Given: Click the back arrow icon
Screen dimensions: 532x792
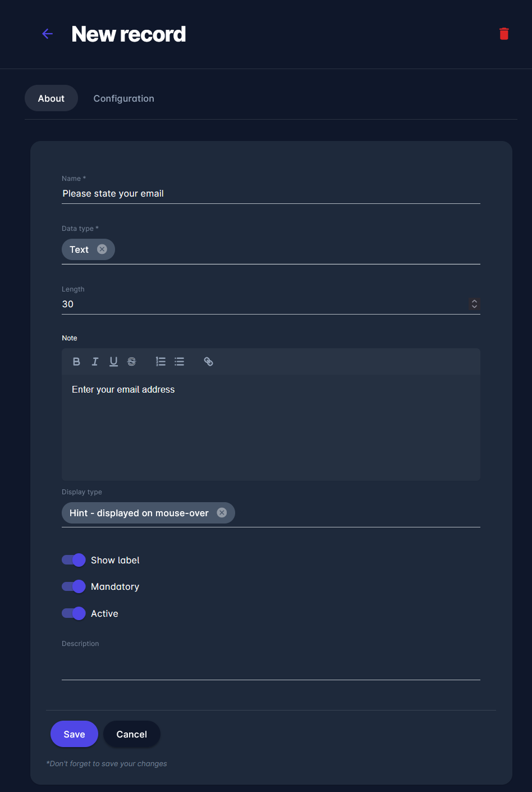Looking at the screenshot, I should tap(48, 34).
